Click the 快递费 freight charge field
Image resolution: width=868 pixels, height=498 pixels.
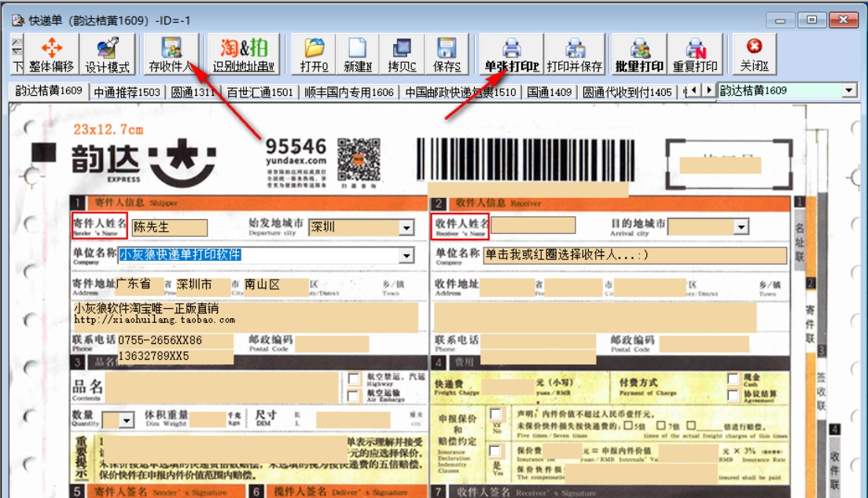tap(507, 386)
